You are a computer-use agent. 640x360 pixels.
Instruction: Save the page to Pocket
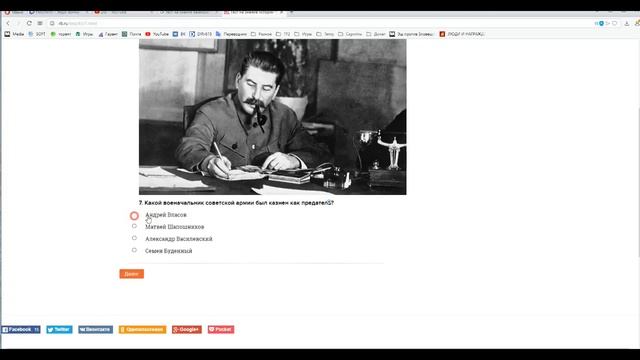tap(221, 329)
